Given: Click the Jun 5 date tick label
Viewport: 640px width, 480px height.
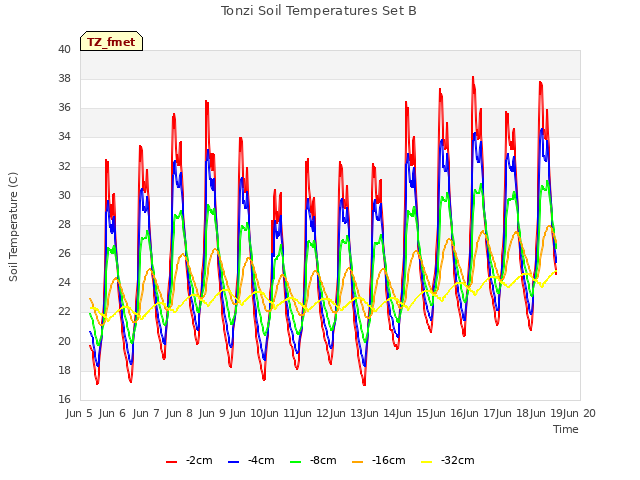Looking at the screenshot, I should [x=79, y=413].
